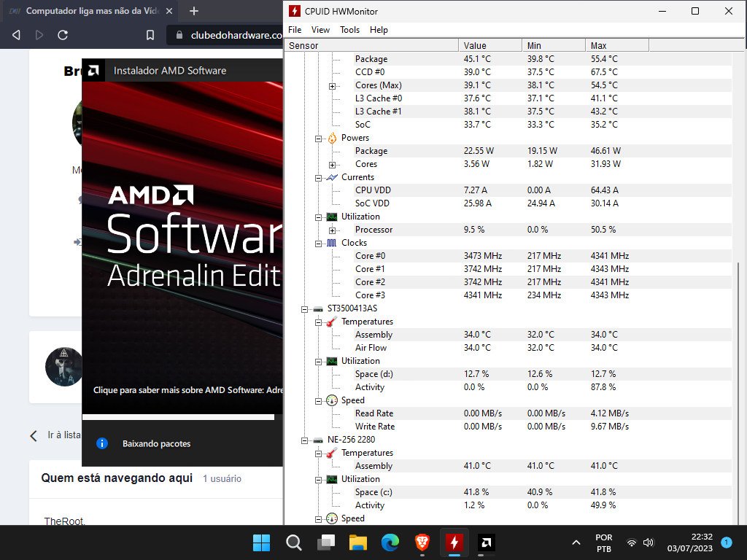The image size is (747, 560).
Task: Expand the Cores (Max) temperature node
Action: click(x=332, y=86)
